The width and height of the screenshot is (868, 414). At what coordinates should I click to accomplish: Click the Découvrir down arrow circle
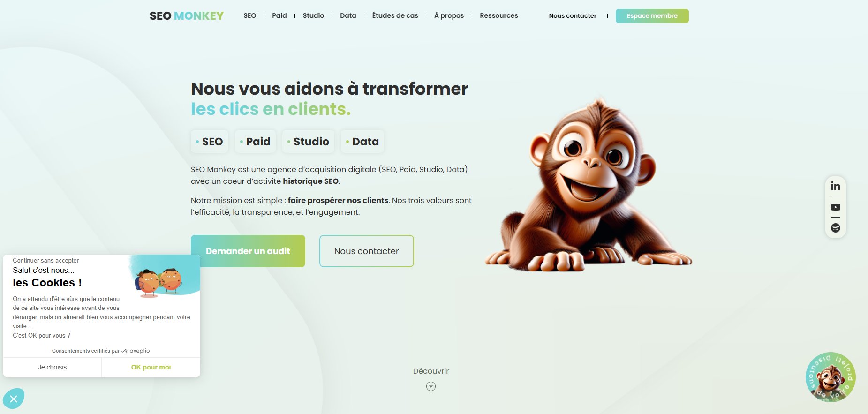click(431, 386)
